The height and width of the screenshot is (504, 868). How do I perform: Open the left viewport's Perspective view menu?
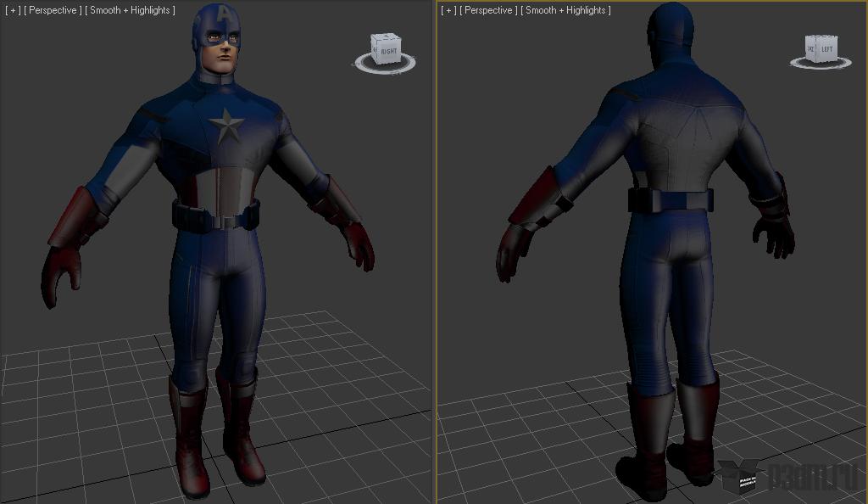53,10
